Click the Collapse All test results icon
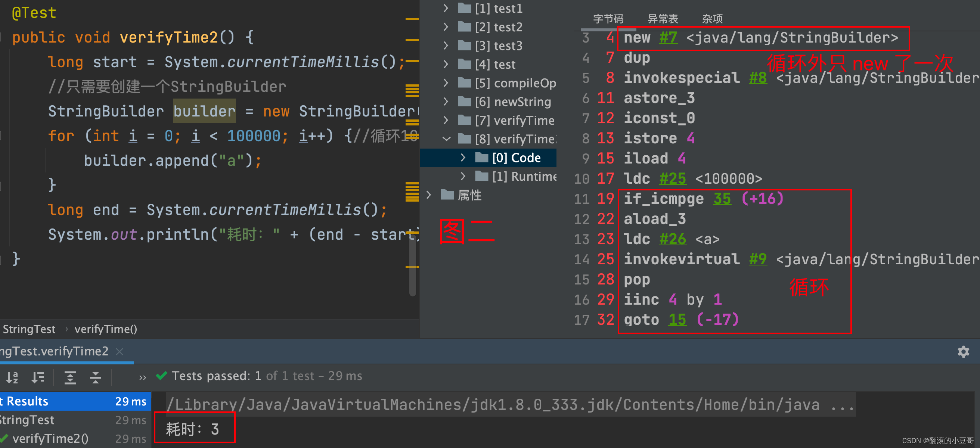The image size is (980, 448). click(96, 377)
